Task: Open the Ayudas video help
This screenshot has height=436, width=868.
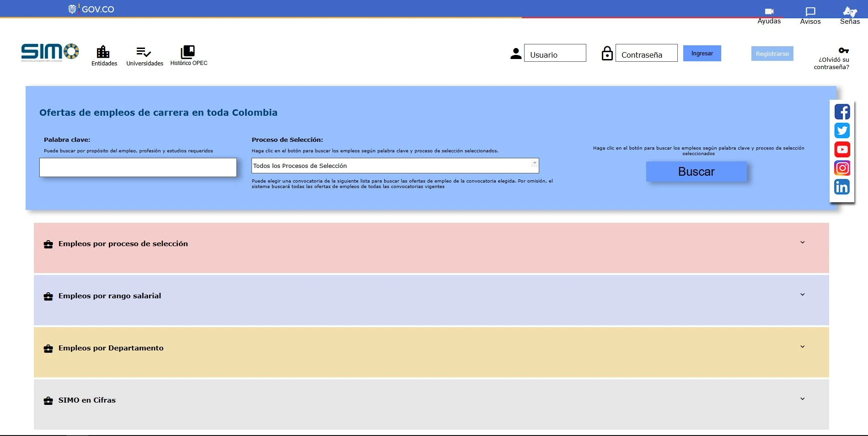Action: [769, 12]
